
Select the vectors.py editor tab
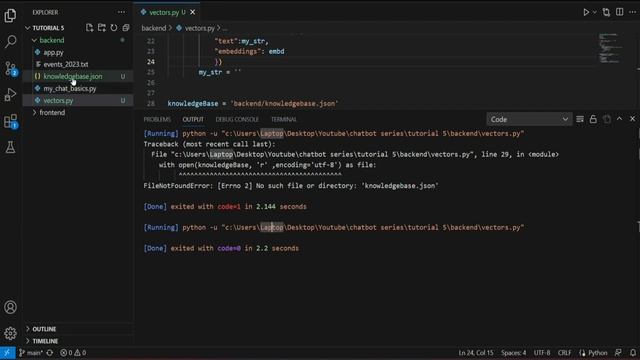pyautogui.click(x=168, y=12)
